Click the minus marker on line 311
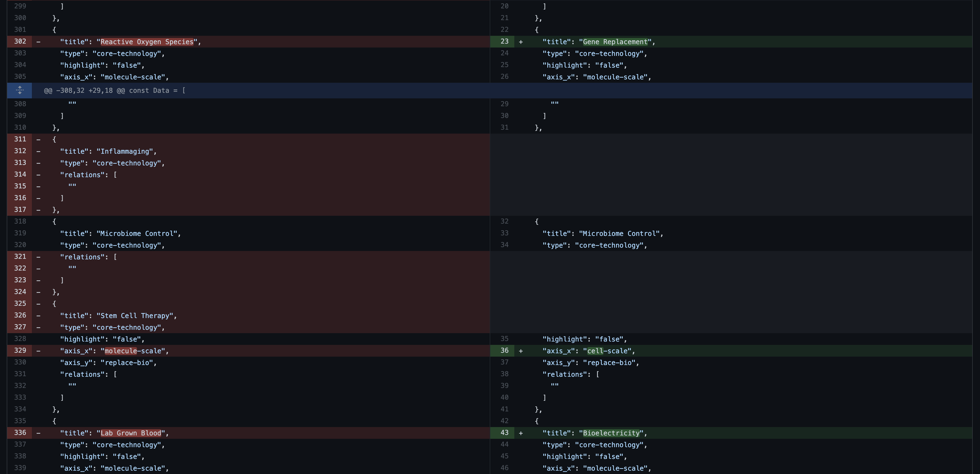This screenshot has width=980, height=474. coord(38,140)
